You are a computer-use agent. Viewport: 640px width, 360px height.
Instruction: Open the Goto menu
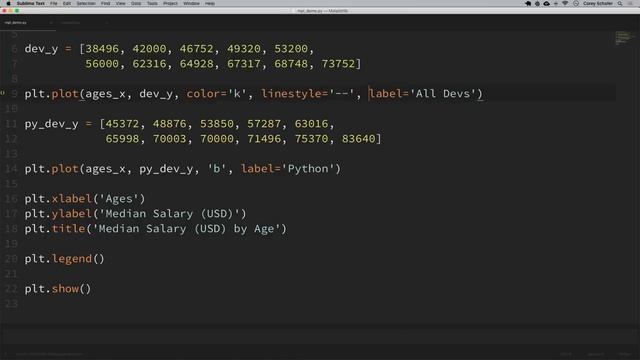tap(136, 3)
